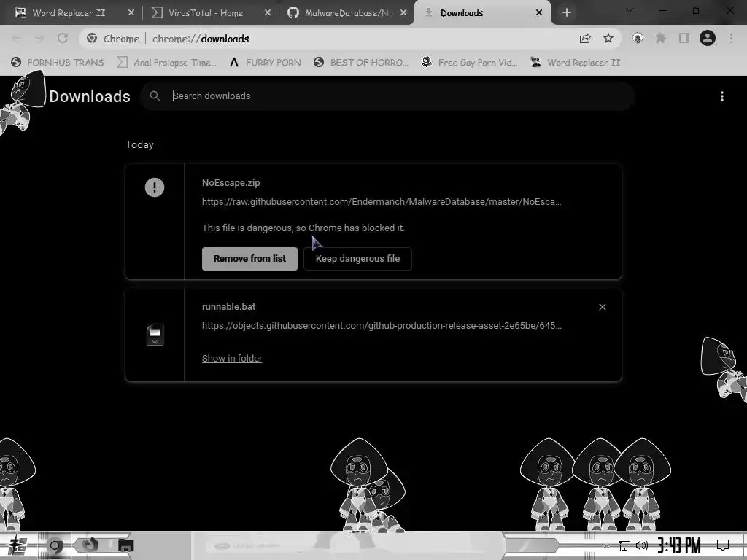Close the Word Replacer II tab

131,13
